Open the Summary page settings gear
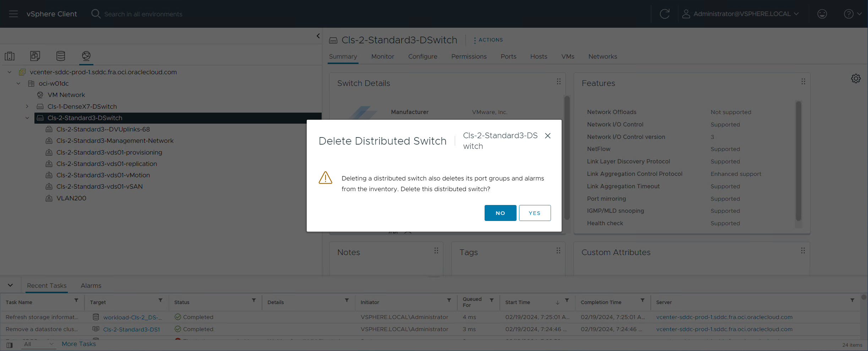Screen dimensions: 868x351 pyautogui.click(x=856, y=78)
